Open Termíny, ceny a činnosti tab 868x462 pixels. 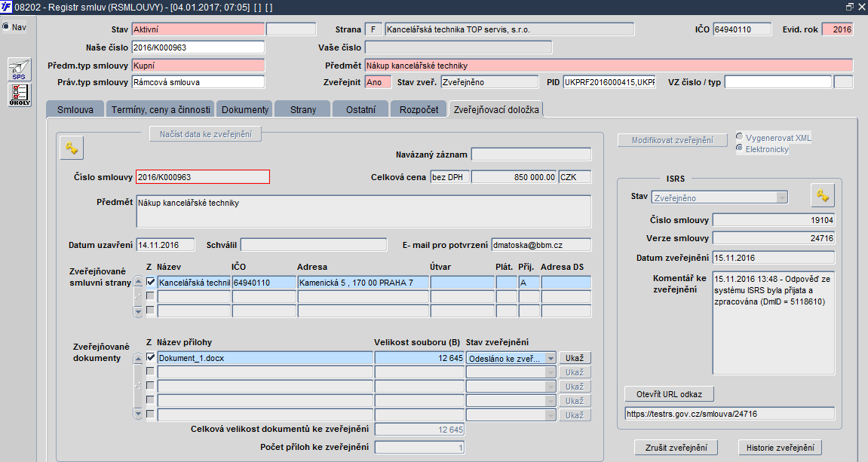[161, 109]
